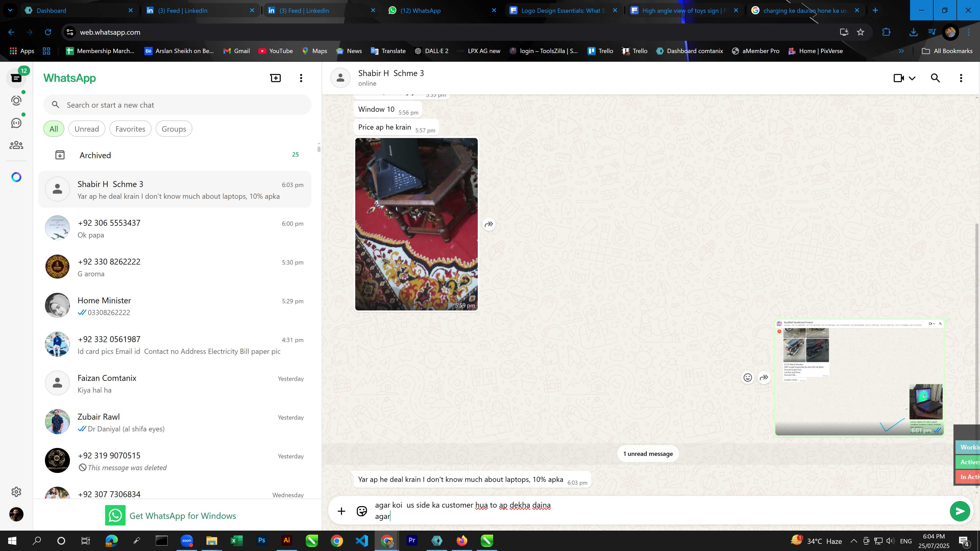Open Chrome extensions puzzle icon
Viewport: 980px width, 551px height.
point(886,32)
